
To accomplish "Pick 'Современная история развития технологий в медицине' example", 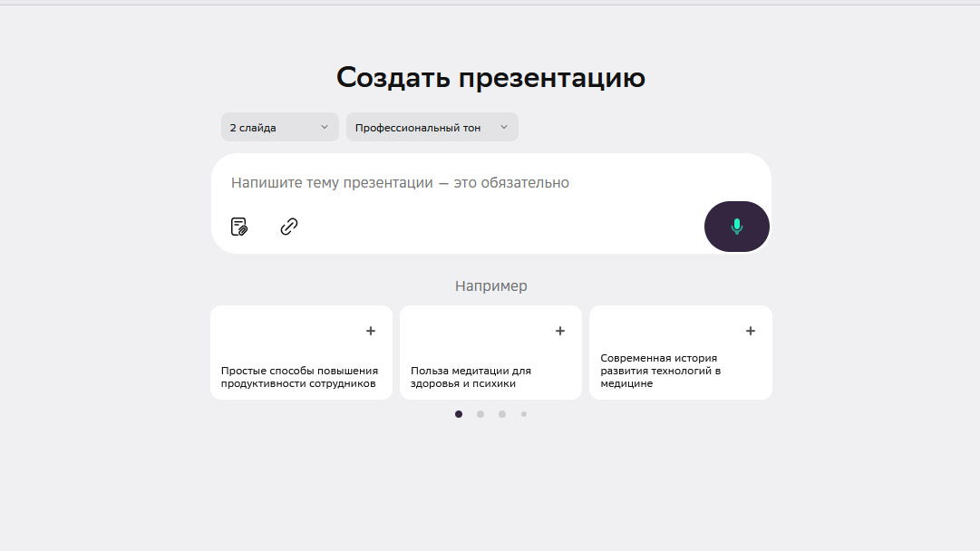I will [659, 371].
